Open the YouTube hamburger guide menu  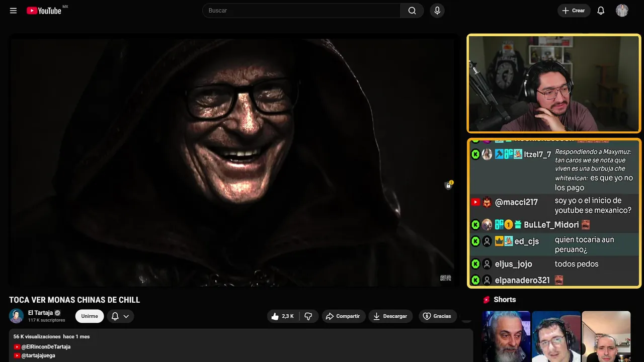13,11
